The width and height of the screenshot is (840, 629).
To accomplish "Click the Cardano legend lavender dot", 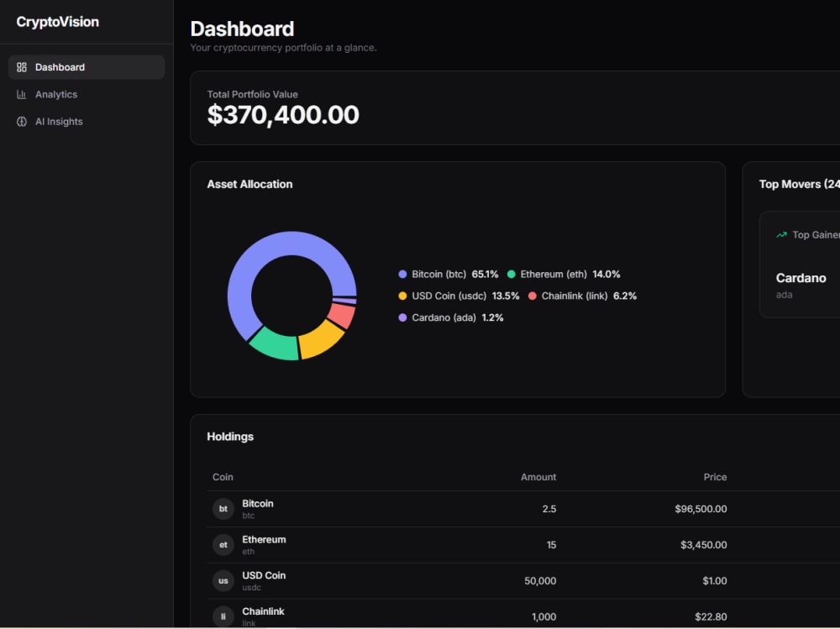I will click(x=402, y=317).
